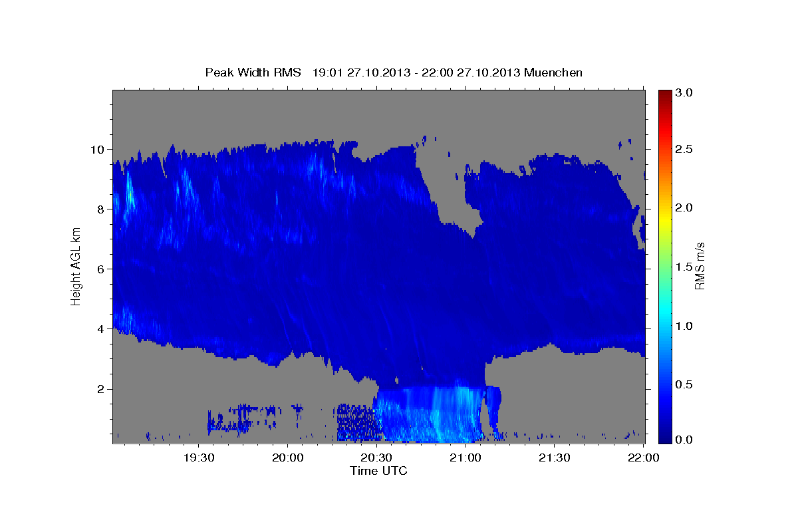Click the height axis label 4
798x532 pixels.
(x=101, y=329)
